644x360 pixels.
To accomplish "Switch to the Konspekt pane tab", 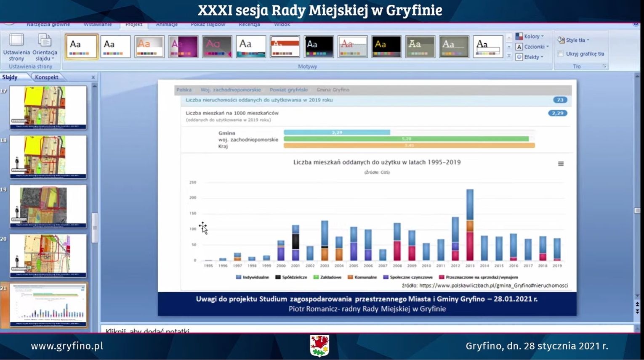I will click(47, 77).
